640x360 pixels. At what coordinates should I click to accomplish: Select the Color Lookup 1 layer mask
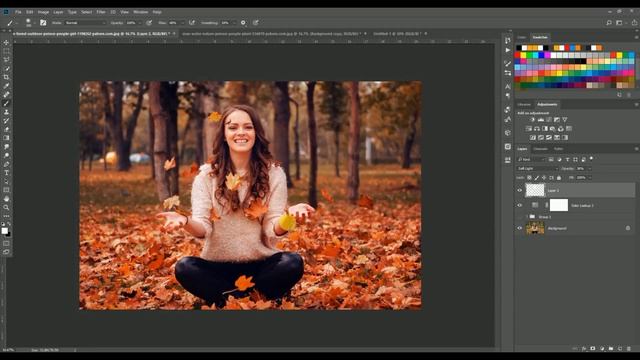[x=559, y=205]
